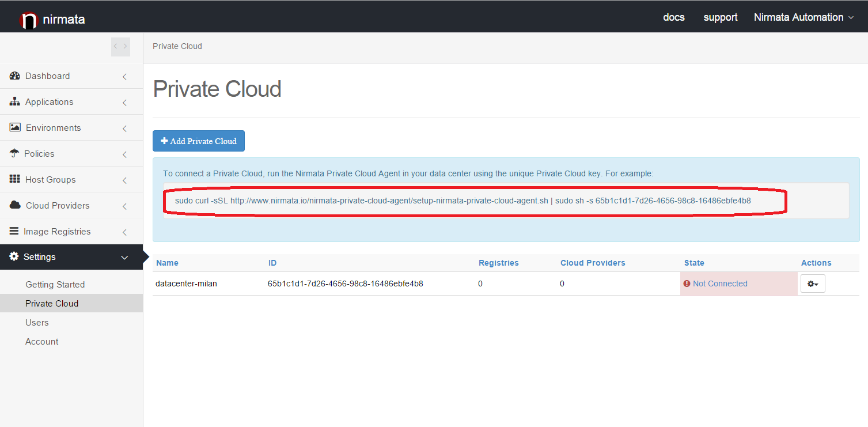Click the sudo curl command text
The width and height of the screenshot is (868, 427).
(463, 201)
